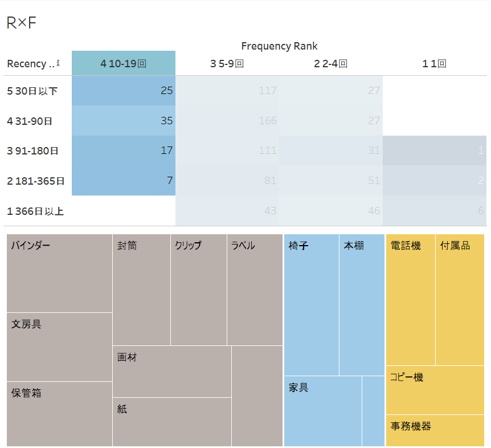Viewport: 491px width, 448px height.
Task: Select the バインダー treemap tile
Action: tap(59, 273)
